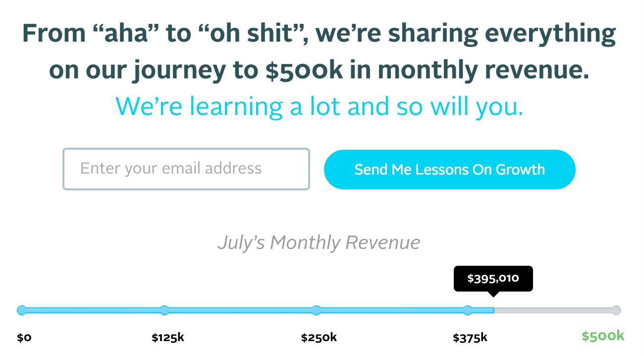Viewport: 644px width, 356px height.
Task: Click the $375k label under the bar
Action: click(470, 338)
